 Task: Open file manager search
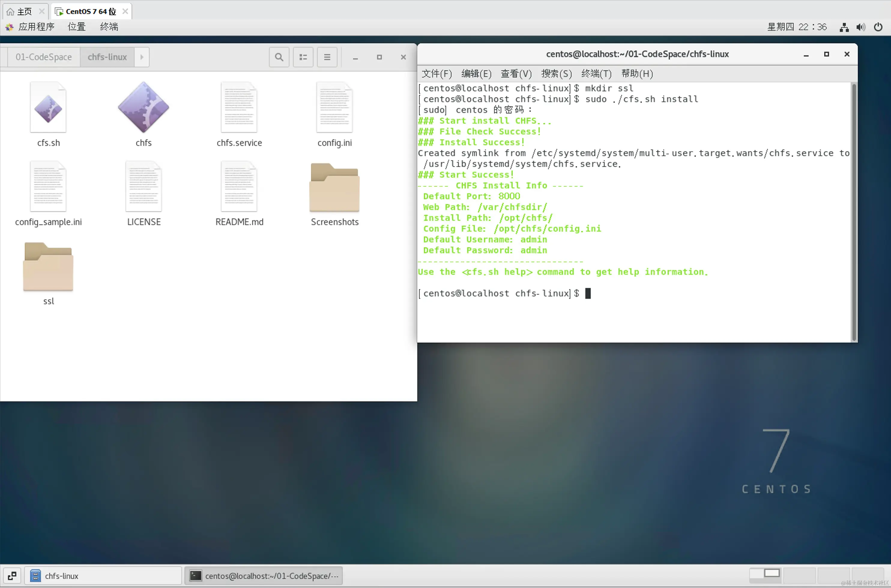[279, 57]
